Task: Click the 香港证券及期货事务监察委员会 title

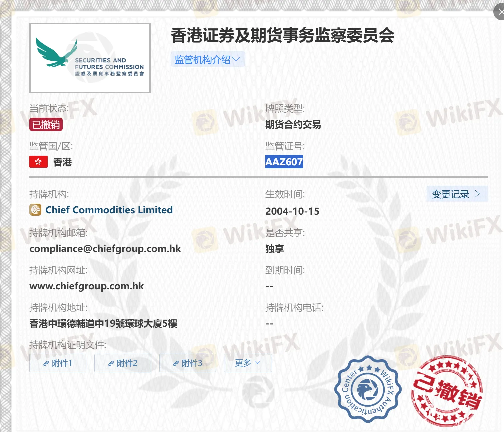Action: click(x=282, y=35)
